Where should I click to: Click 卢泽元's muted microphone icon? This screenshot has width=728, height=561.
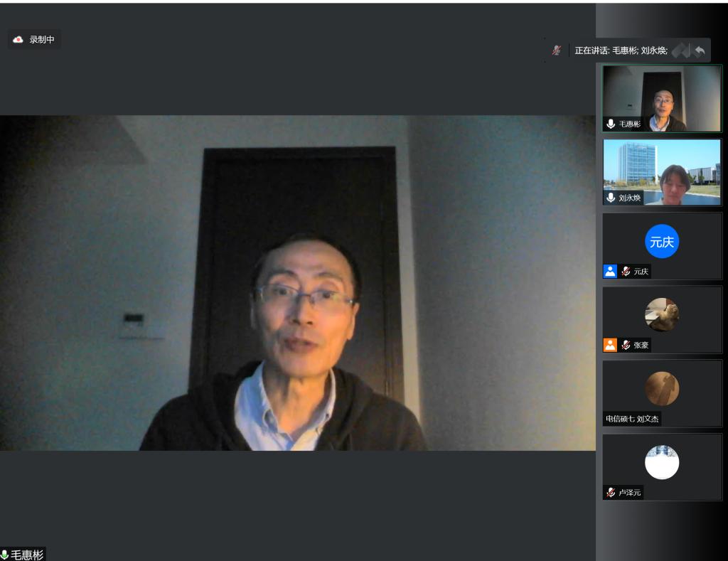611,492
